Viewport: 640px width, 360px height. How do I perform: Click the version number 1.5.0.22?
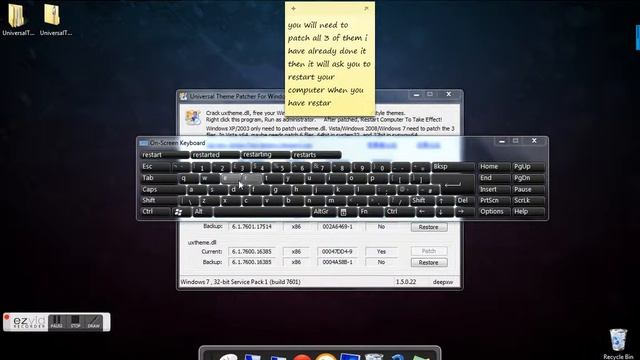pyautogui.click(x=406, y=282)
